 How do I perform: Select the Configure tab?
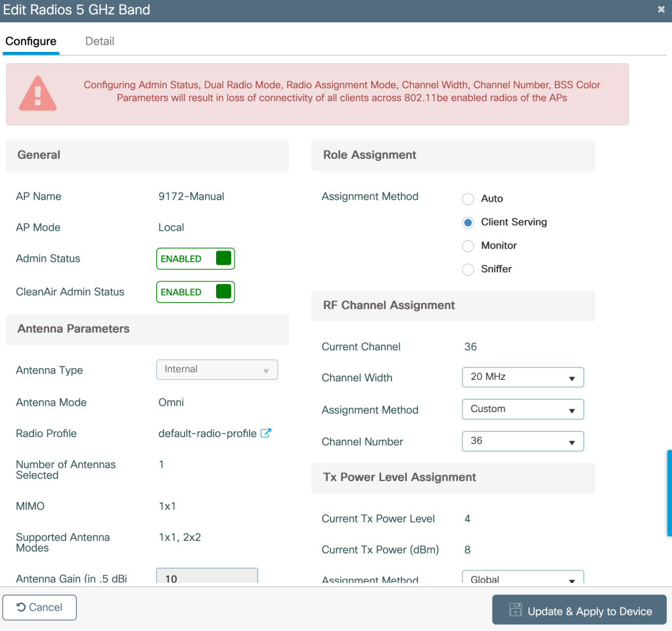pos(31,41)
